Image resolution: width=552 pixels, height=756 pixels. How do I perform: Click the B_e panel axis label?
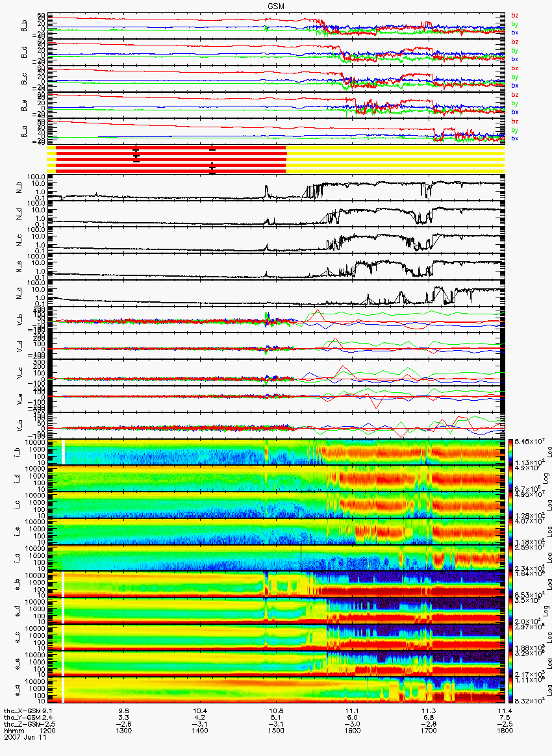point(24,106)
